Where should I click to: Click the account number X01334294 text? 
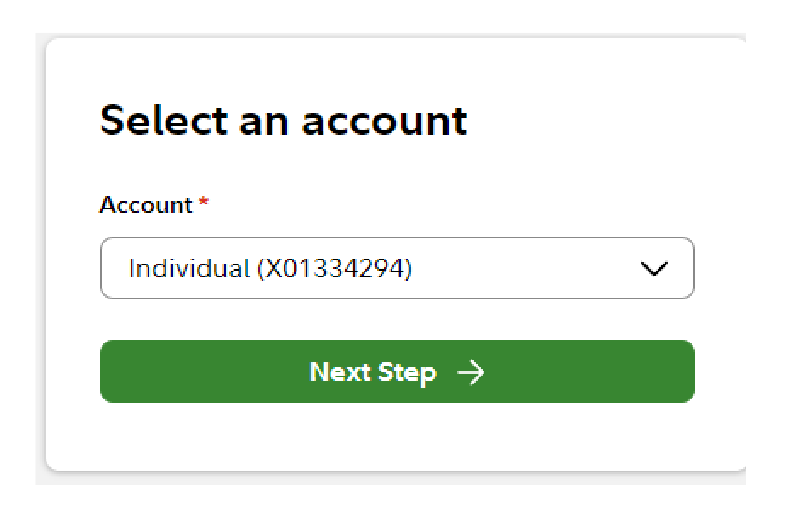tap(334, 268)
